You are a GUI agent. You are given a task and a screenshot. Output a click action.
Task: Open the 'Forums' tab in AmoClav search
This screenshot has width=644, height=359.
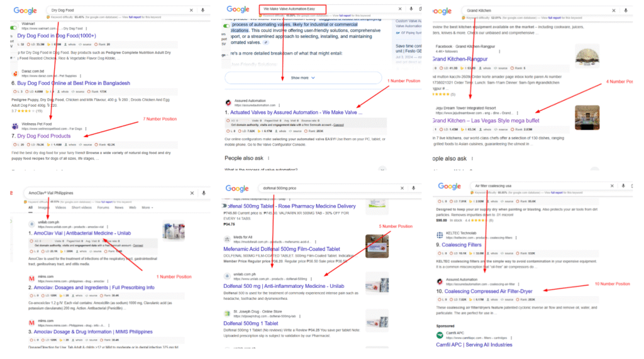103,208
